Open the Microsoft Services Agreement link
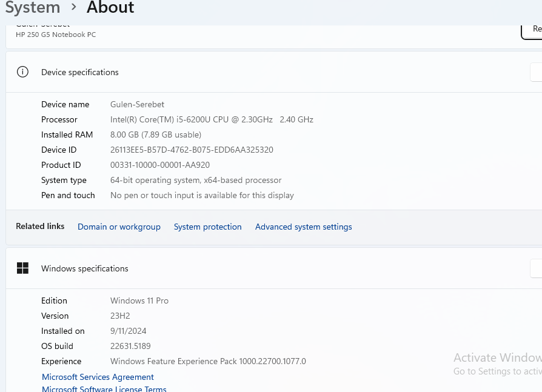542x392 pixels. pos(98,377)
